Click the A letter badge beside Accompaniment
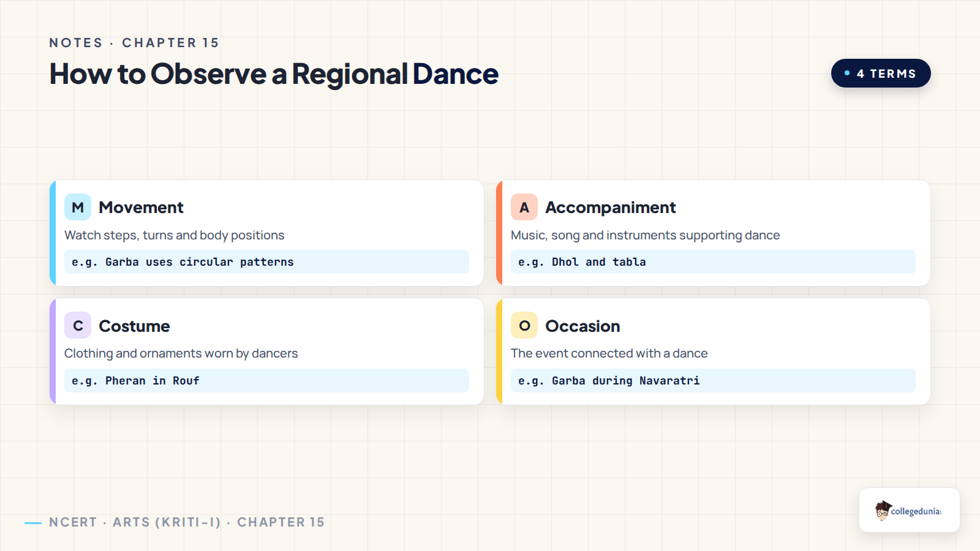This screenshot has height=551, width=980. (x=524, y=207)
